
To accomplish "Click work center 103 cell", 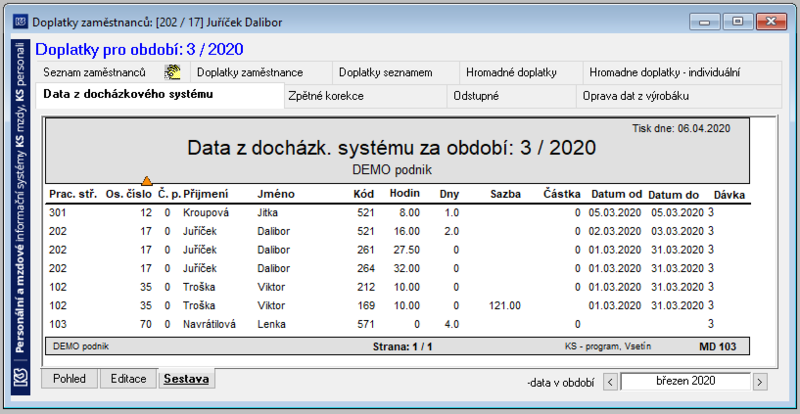I will point(58,324).
